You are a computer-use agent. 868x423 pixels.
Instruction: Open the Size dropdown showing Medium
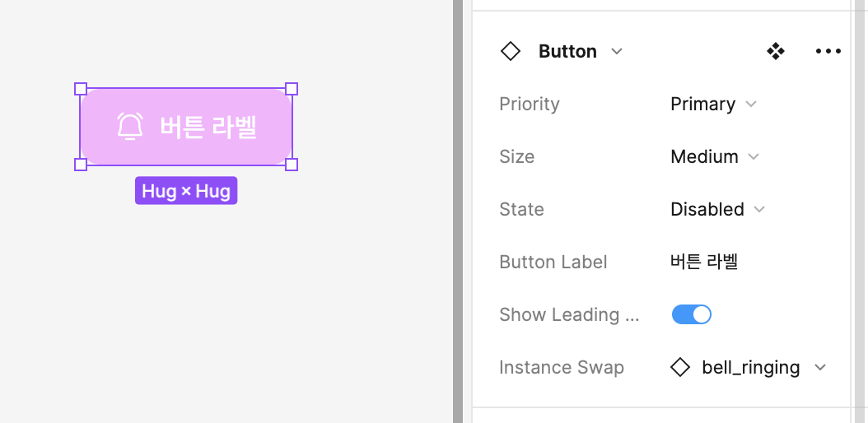(x=715, y=156)
